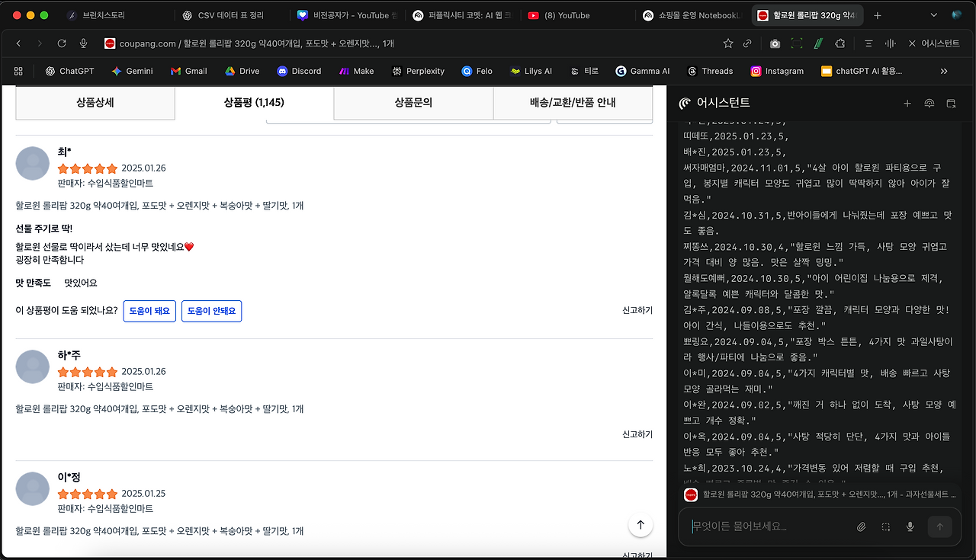This screenshot has width=976, height=560.
Task: Start a new assistant chat with plus icon
Action: [907, 104]
